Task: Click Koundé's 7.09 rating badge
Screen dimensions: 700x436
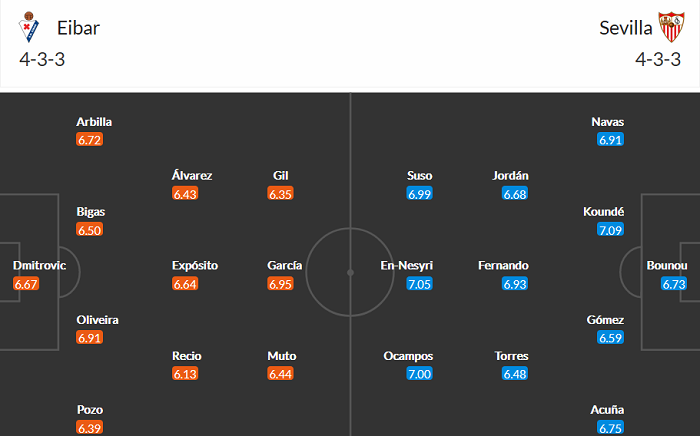Action: coord(609,230)
